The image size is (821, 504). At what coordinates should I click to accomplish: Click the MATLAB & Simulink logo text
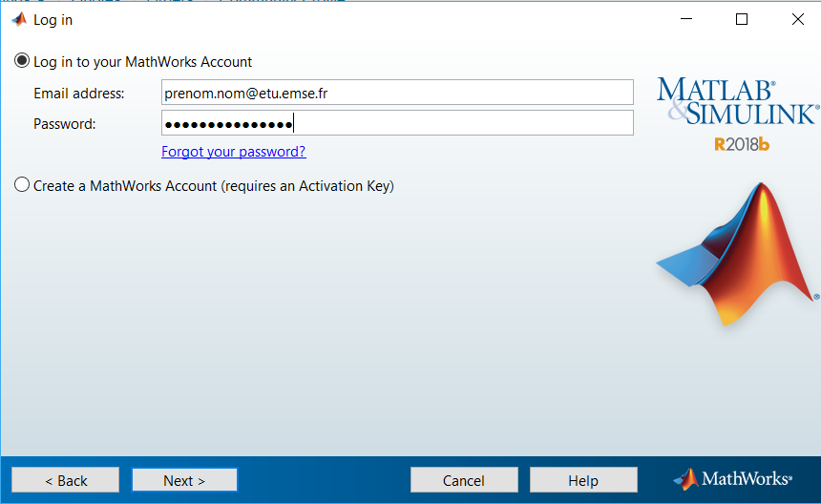[x=737, y=102]
